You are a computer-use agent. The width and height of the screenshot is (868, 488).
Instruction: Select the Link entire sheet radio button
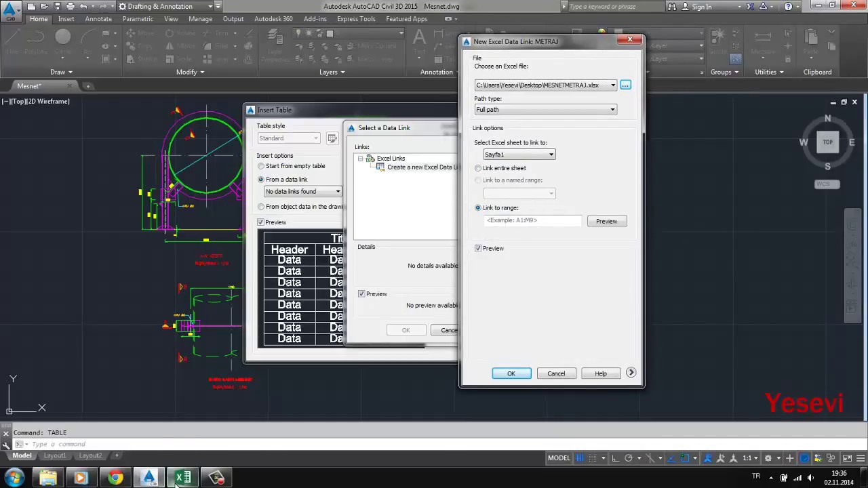(478, 168)
